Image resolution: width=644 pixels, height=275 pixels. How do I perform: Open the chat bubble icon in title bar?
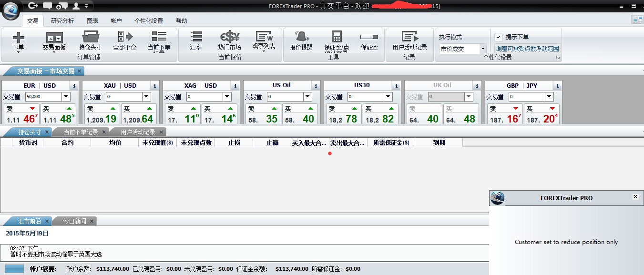pyautogui.click(x=47, y=6)
